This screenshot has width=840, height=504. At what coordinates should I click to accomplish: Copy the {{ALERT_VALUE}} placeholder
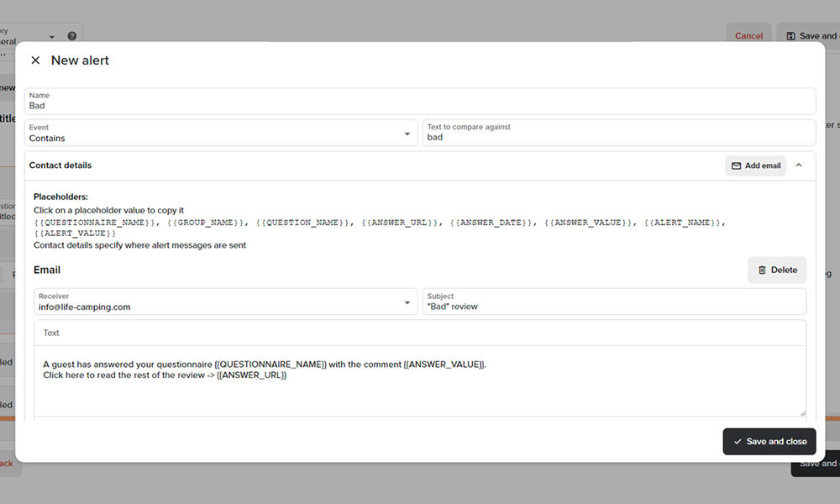pos(75,234)
